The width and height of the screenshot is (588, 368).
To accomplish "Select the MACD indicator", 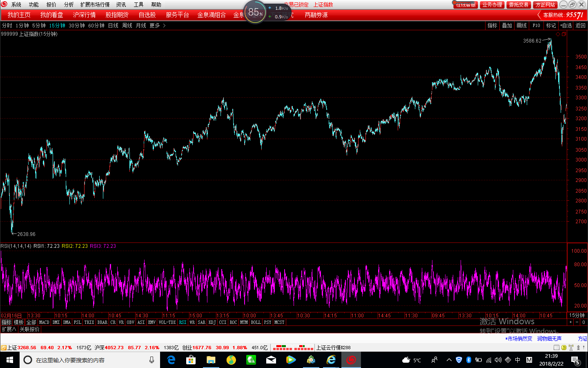I will coord(44,322).
